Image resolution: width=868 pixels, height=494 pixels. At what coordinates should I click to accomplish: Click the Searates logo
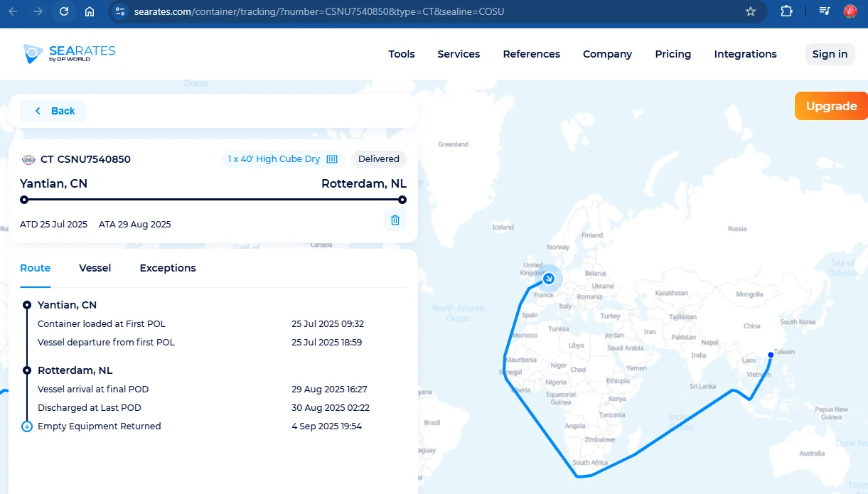(x=69, y=53)
